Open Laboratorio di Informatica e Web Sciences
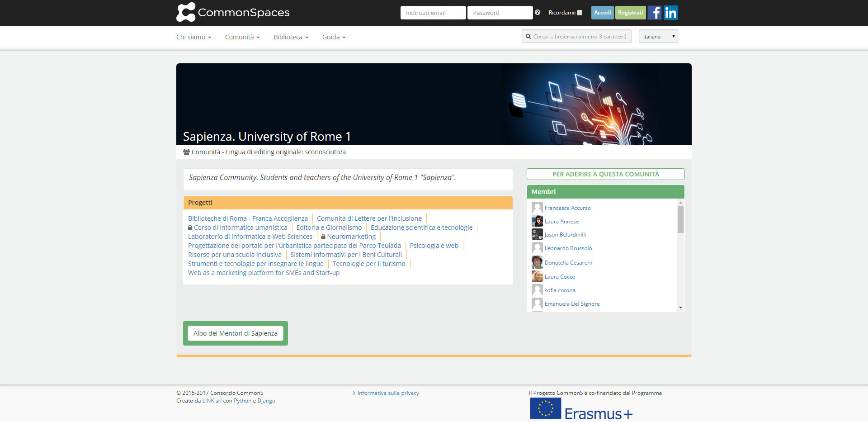Screen dimensions: 868x422 coord(250,237)
